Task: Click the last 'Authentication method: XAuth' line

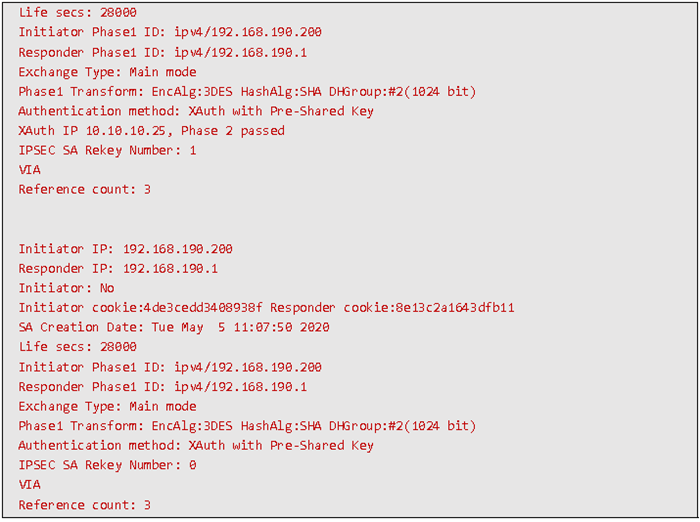Action: (x=196, y=446)
